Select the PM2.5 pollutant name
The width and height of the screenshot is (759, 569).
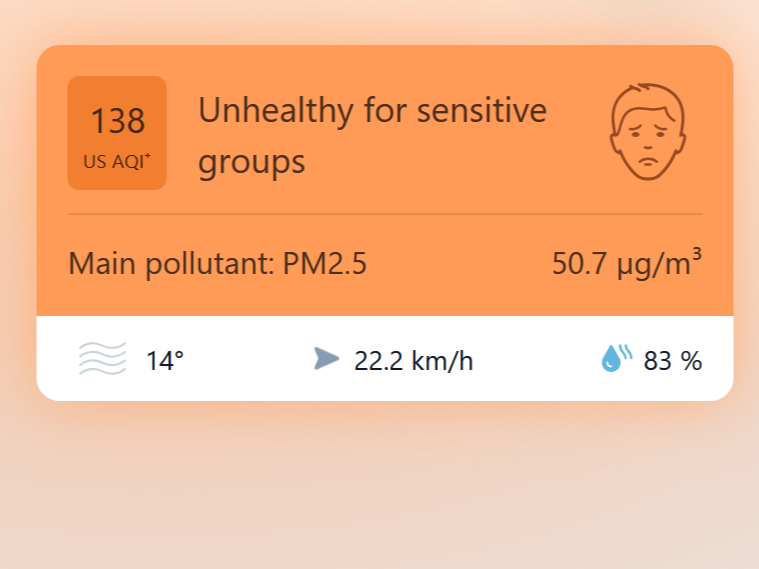coord(325,265)
